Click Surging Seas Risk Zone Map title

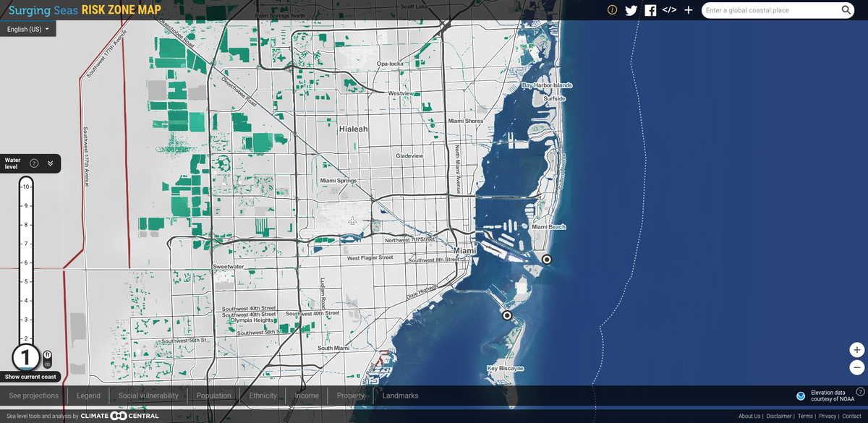click(85, 10)
